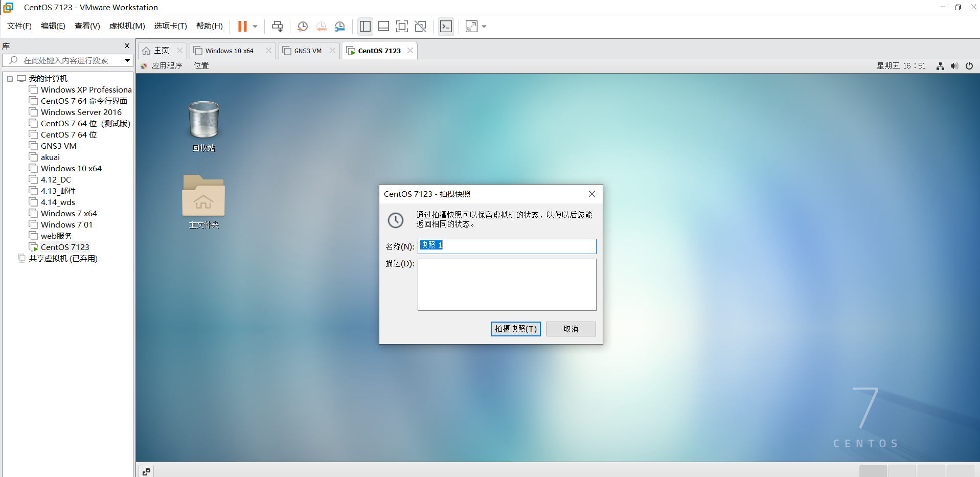Close the 拍摄快照 dialog with X

(592, 194)
